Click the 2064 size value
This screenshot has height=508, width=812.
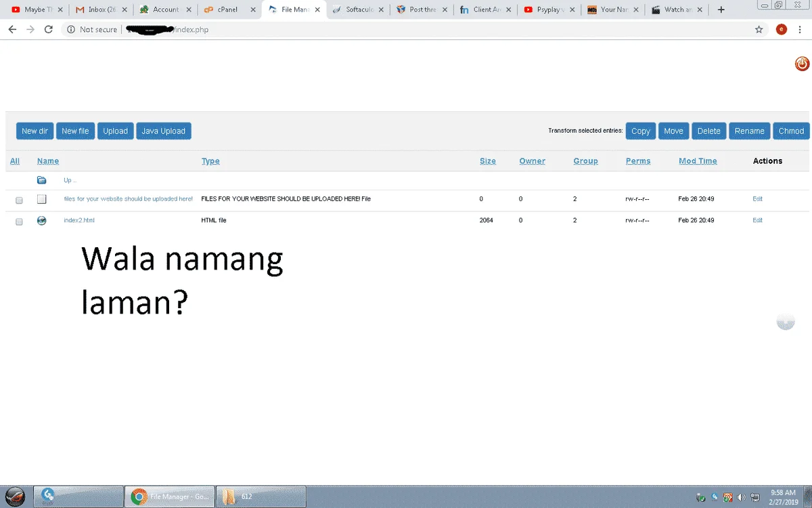tap(486, 221)
